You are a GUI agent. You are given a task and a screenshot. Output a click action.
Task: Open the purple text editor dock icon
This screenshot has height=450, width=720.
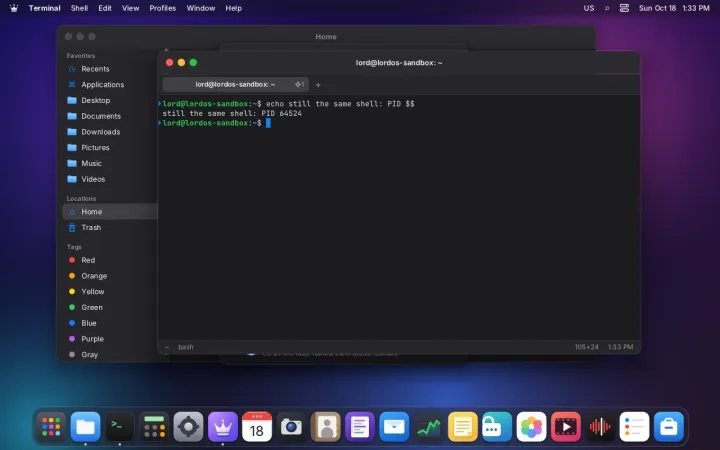(360, 427)
